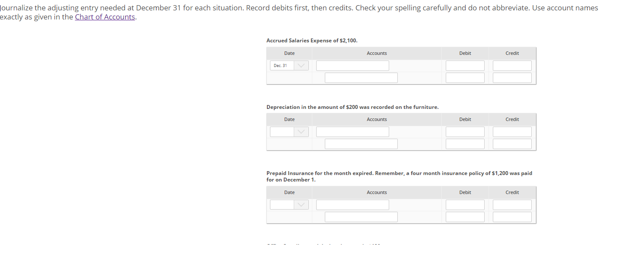Click the first Accounts field for Prepaid Insurance
This screenshot has width=644, height=258.
[352, 204]
